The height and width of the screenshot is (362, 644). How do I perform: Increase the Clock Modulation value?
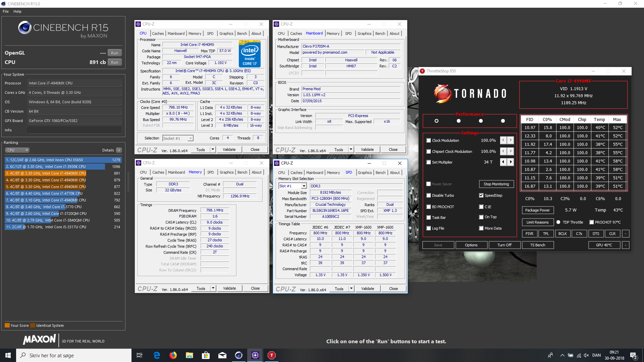point(511,140)
